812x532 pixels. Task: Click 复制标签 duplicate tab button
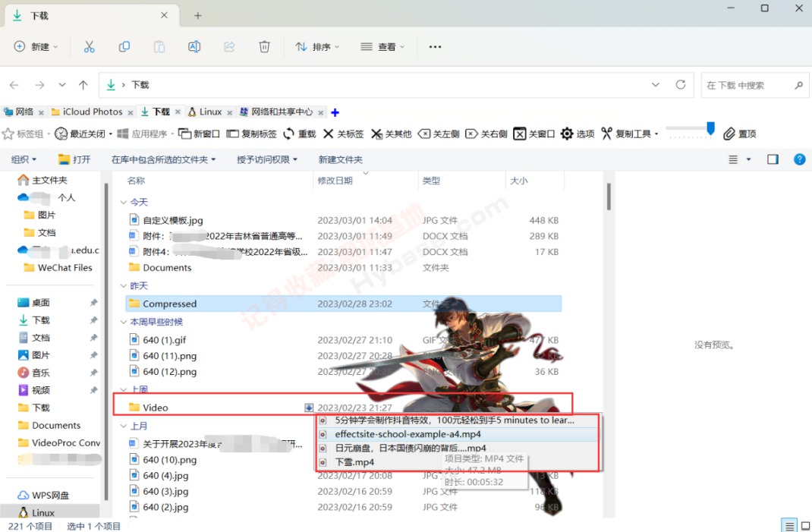click(251, 134)
